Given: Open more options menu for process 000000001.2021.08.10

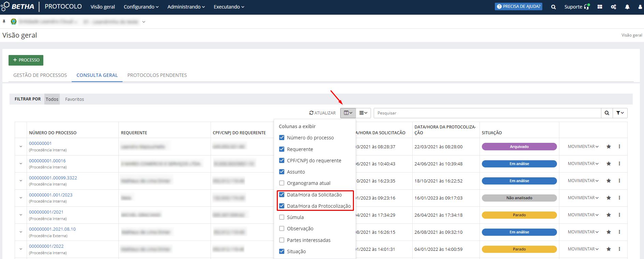Looking at the screenshot, I should [x=619, y=232].
